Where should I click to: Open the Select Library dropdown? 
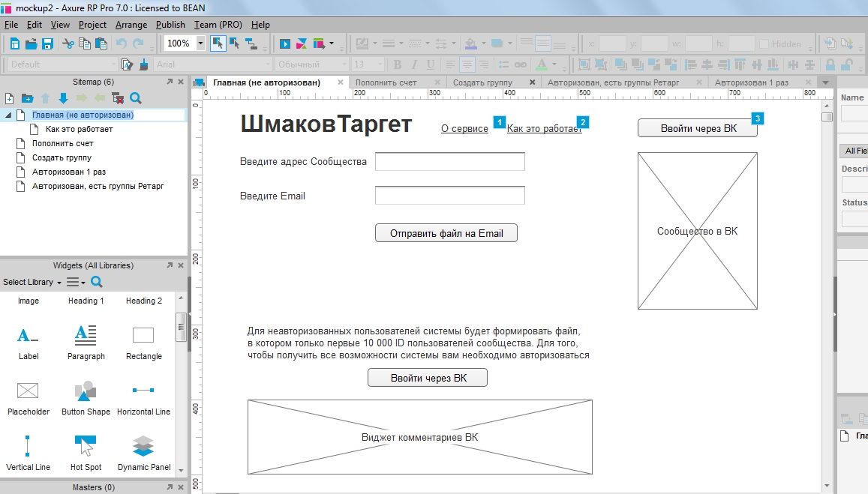coord(32,282)
